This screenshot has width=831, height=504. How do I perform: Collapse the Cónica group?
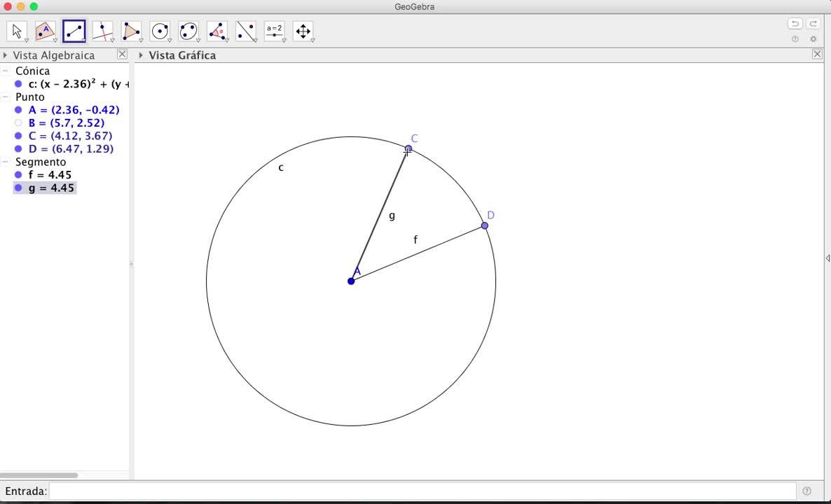pyautogui.click(x=6, y=71)
